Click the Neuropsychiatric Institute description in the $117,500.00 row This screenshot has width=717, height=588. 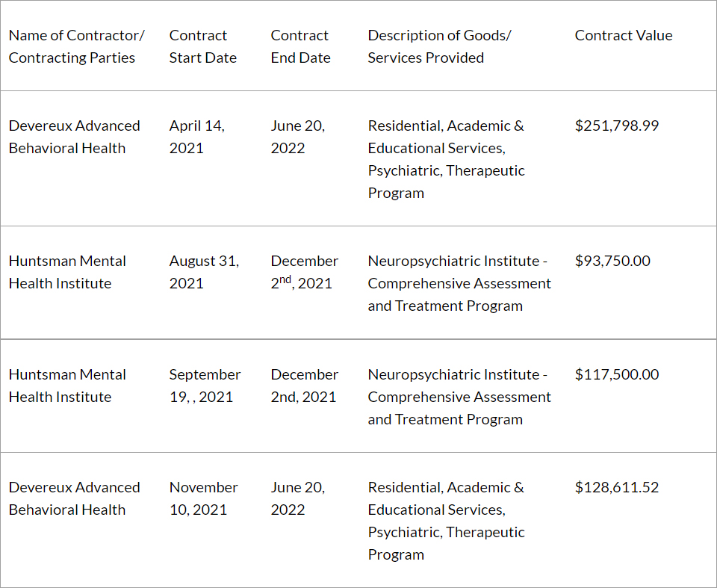[459, 397]
